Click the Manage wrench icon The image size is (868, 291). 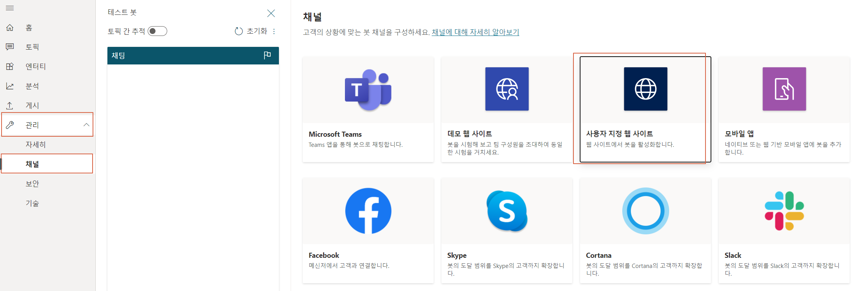(x=10, y=125)
